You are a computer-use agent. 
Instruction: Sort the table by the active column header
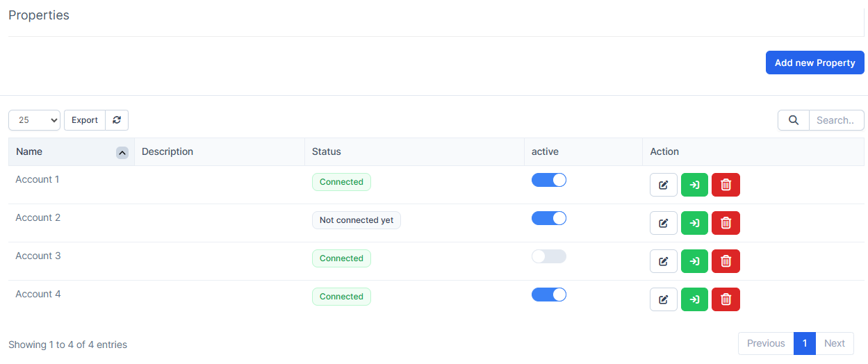(x=545, y=151)
